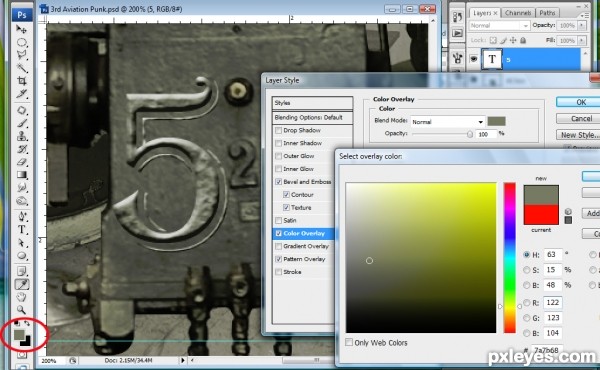Select the Clone Stamp tool
600x370 pixels.
coord(21,136)
